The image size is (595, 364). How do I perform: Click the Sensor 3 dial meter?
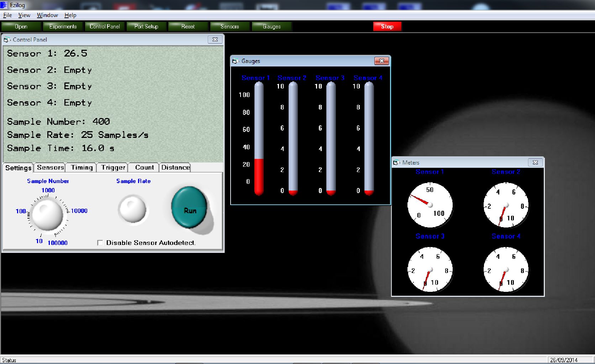(x=430, y=269)
